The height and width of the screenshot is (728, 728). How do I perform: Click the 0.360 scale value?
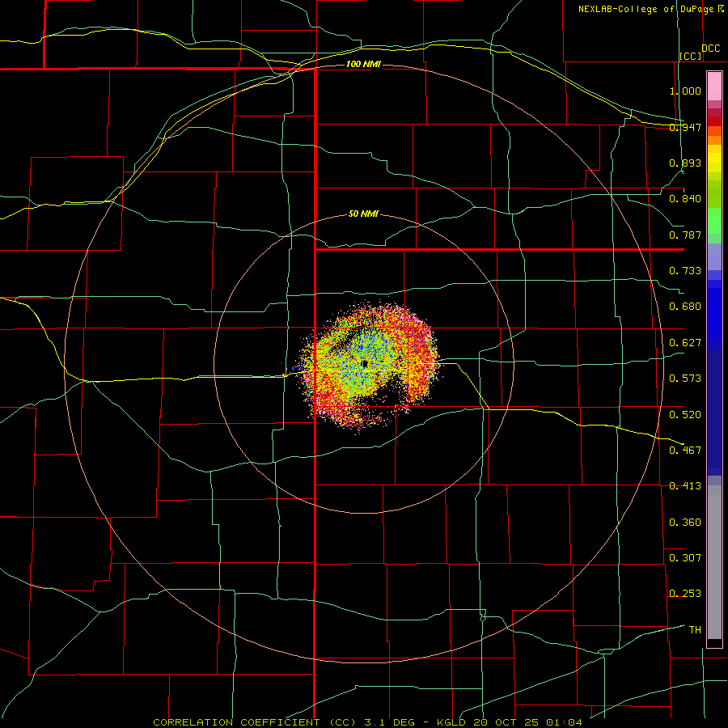click(x=685, y=522)
